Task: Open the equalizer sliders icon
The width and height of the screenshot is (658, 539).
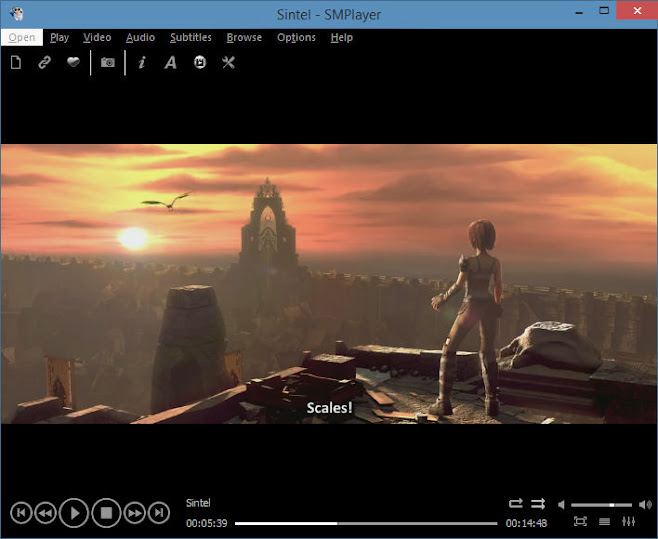Action: point(628,521)
